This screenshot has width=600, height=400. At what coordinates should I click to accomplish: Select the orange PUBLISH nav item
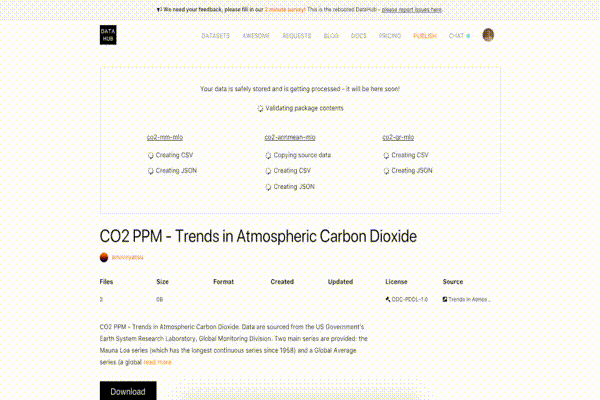click(x=425, y=36)
